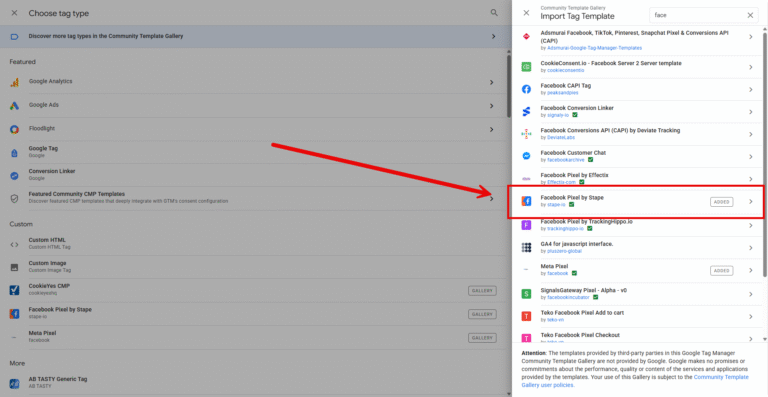Click GALLERY badge on Meta Pixel
768x397 pixels.
(x=482, y=338)
